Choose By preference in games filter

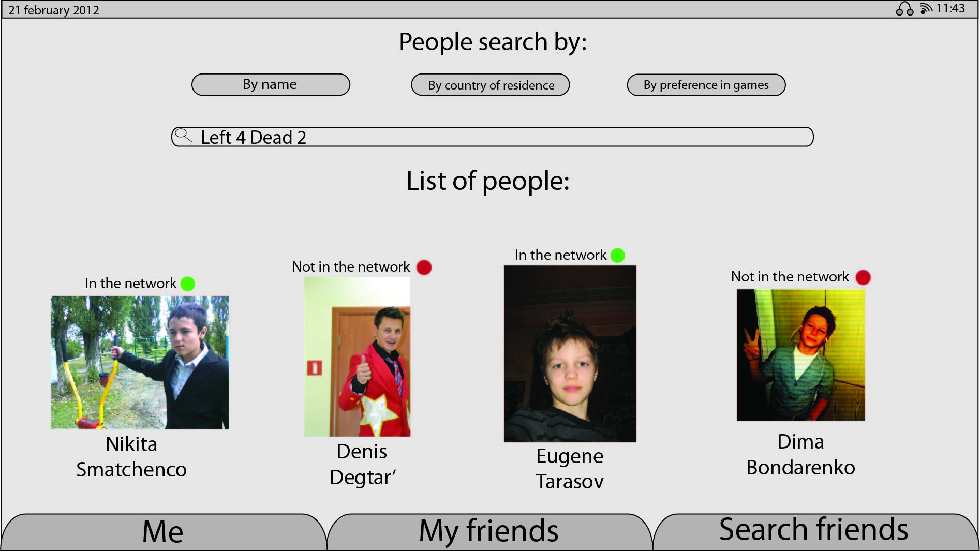706,85
